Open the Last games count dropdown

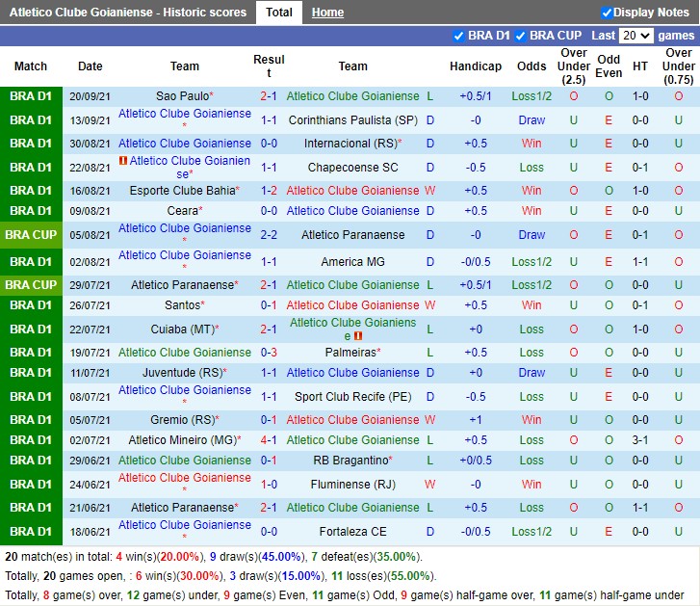pyautogui.click(x=636, y=36)
